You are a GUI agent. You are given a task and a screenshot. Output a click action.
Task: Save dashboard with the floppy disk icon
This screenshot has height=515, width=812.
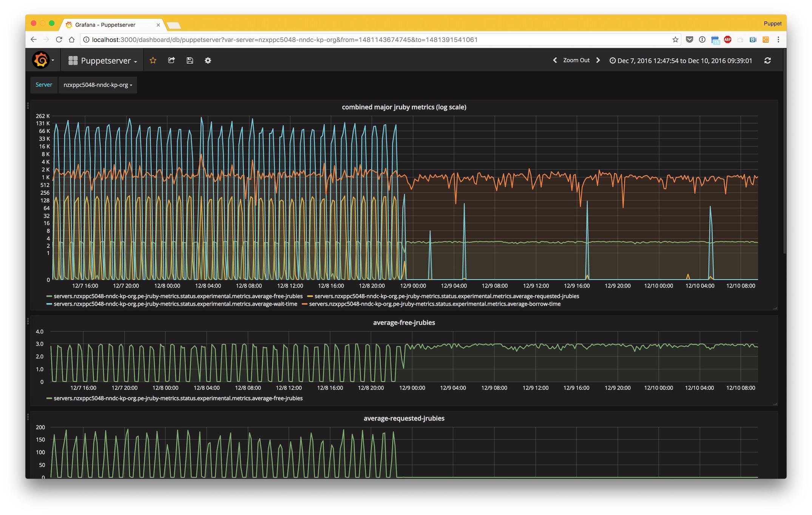coord(190,60)
